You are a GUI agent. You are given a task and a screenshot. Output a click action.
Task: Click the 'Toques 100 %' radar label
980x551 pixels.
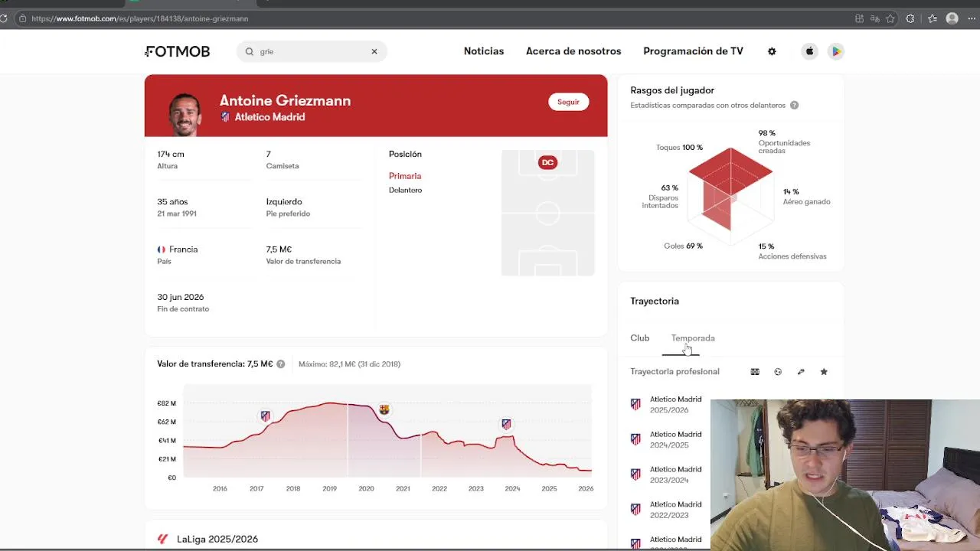point(679,148)
